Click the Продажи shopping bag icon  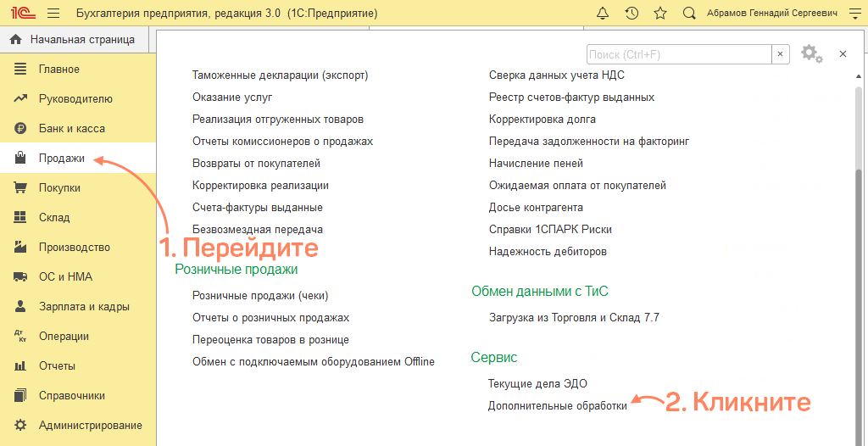pyautogui.click(x=20, y=159)
